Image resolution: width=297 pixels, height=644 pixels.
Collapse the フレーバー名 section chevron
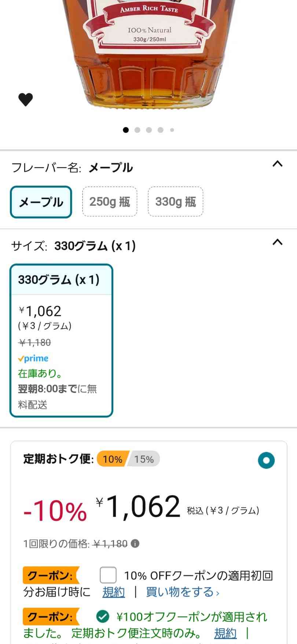[278, 164]
